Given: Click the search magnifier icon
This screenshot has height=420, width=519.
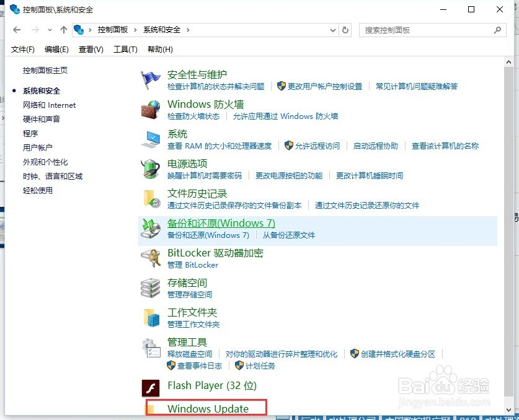Looking at the screenshot, I should tap(497, 30).
